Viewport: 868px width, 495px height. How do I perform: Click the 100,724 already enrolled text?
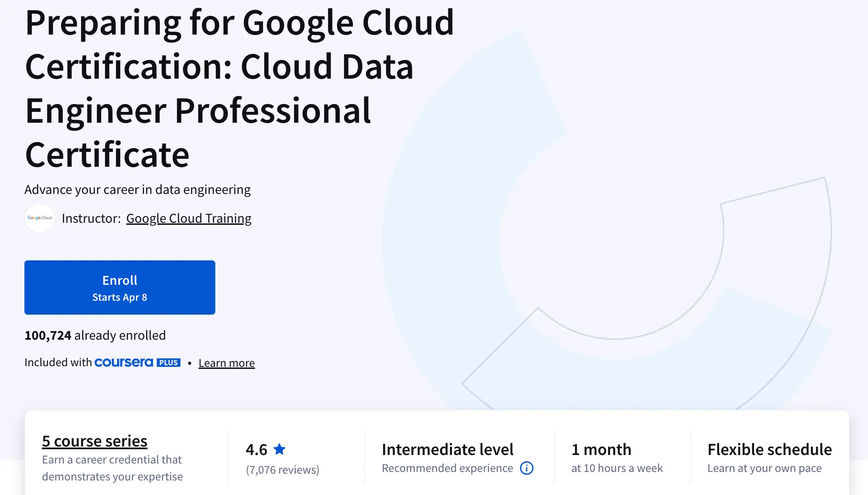pyautogui.click(x=95, y=335)
